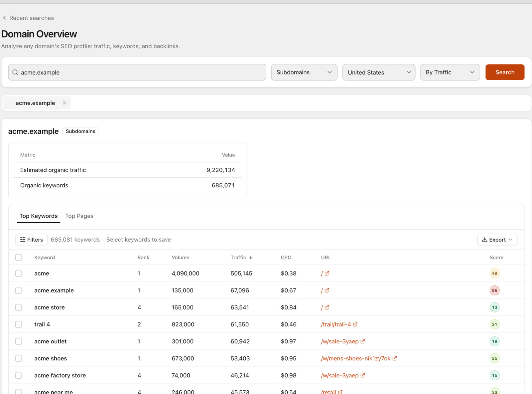Sort by the Rank column header

point(143,258)
